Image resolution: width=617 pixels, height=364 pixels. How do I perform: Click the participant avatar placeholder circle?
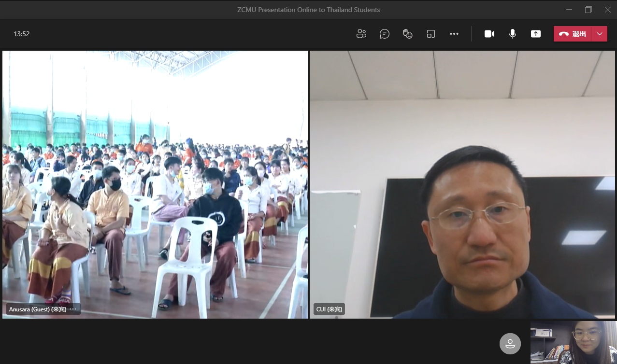510,344
